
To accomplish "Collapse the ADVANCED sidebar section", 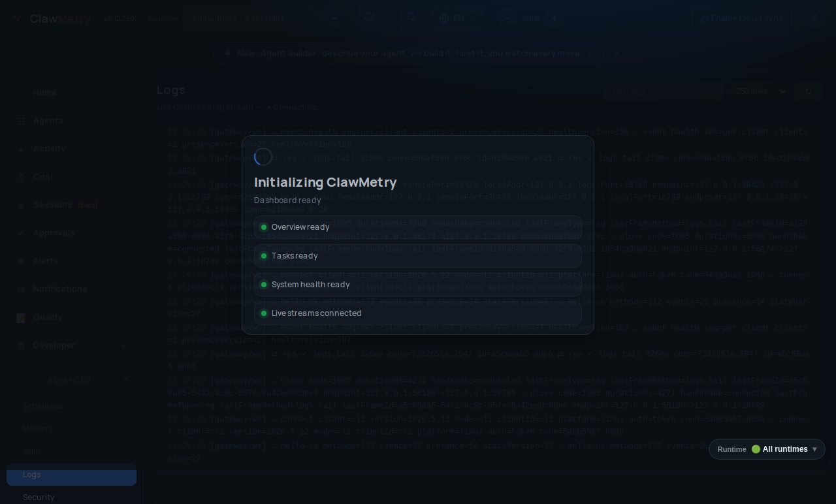I will tap(72, 380).
